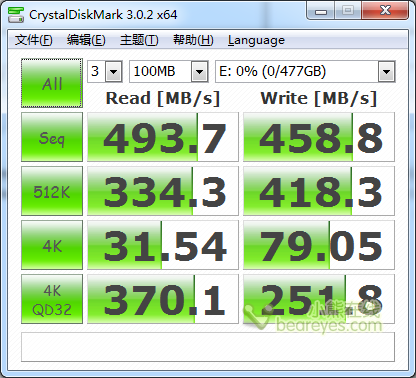Image resolution: width=416 pixels, height=378 pixels.
Task: Open the 帮助(H) menu
Action: pyautogui.click(x=193, y=40)
